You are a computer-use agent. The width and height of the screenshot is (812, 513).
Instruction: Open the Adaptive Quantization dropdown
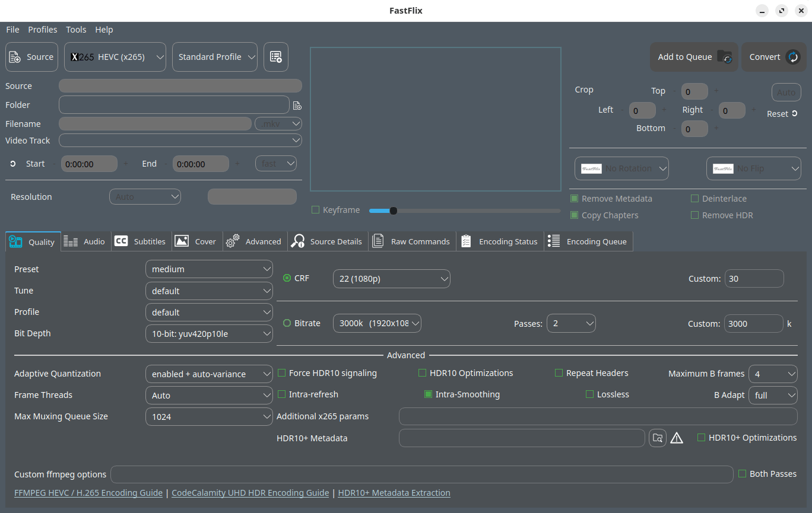pyautogui.click(x=209, y=374)
